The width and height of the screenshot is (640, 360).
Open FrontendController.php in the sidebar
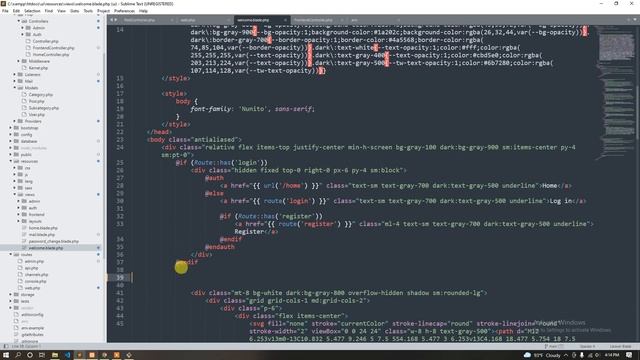tap(53, 48)
